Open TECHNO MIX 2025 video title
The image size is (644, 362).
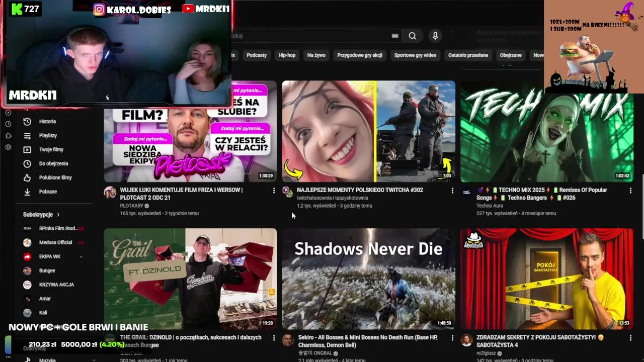tap(542, 194)
